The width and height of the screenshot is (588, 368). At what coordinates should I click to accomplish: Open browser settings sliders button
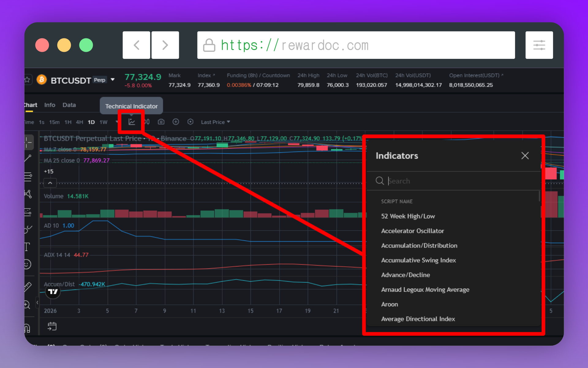pos(539,45)
